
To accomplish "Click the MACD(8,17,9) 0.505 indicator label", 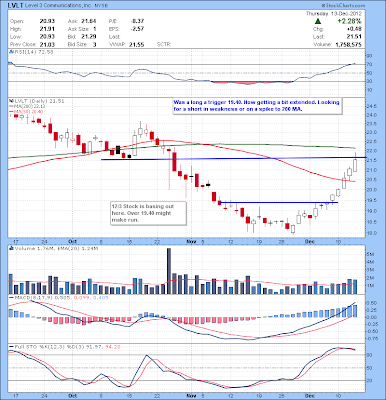I will click(39, 297).
